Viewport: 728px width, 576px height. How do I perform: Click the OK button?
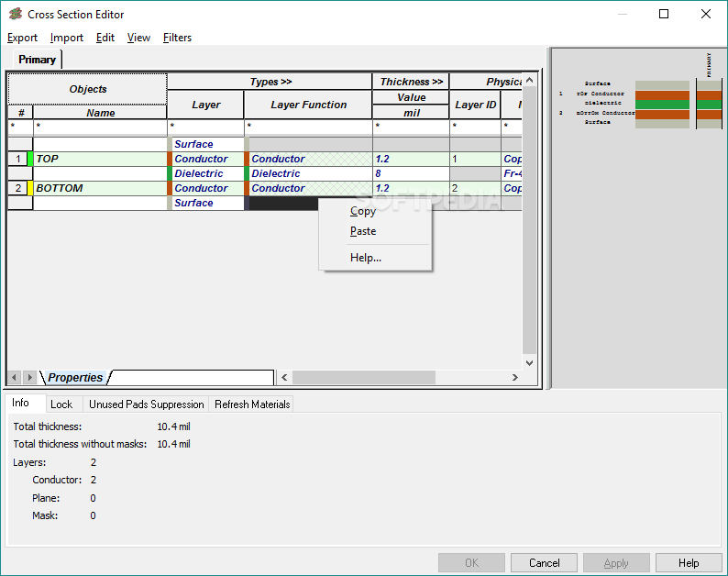pos(471,562)
